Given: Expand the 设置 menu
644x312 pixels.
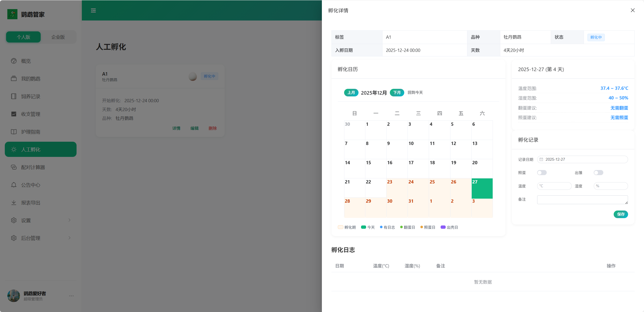Looking at the screenshot, I should pos(26,220).
